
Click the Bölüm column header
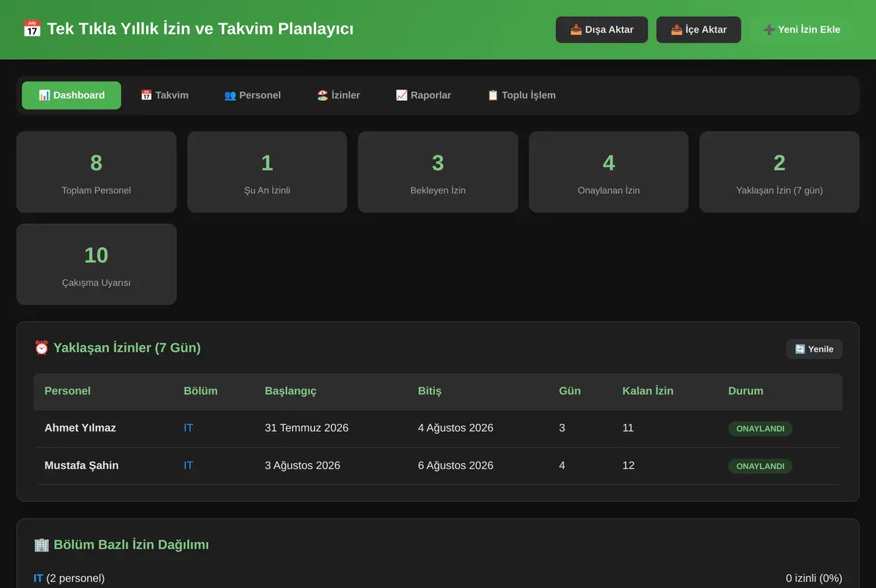pos(201,391)
